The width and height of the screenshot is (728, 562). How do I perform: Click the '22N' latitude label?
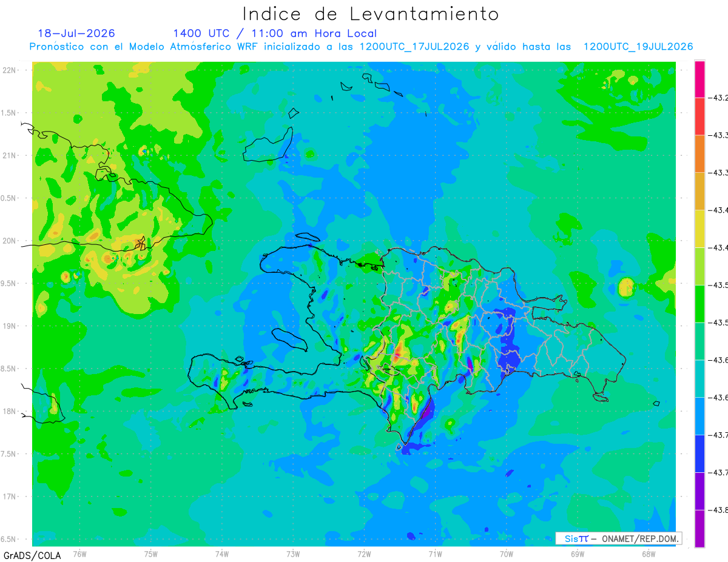tap(9, 70)
